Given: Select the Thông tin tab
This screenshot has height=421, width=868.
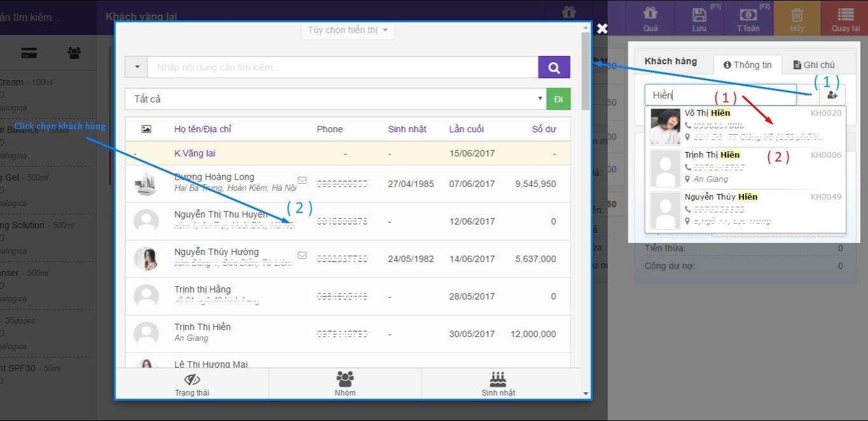Looking at the screenshot, I should [x=747, y=65].
